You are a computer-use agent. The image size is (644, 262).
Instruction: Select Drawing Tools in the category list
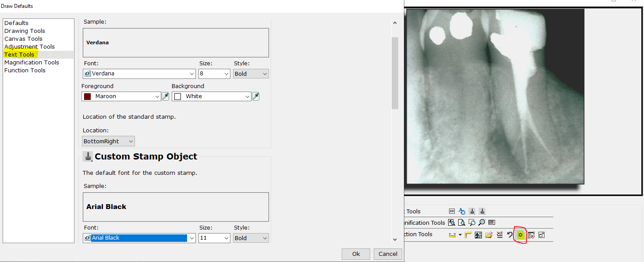tap(25, 31)
